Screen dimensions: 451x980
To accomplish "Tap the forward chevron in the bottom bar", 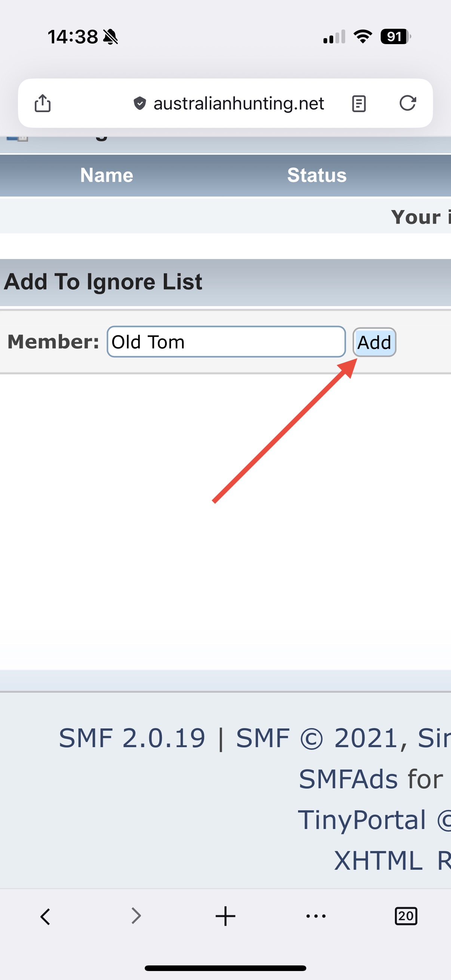I will (136, 916).
